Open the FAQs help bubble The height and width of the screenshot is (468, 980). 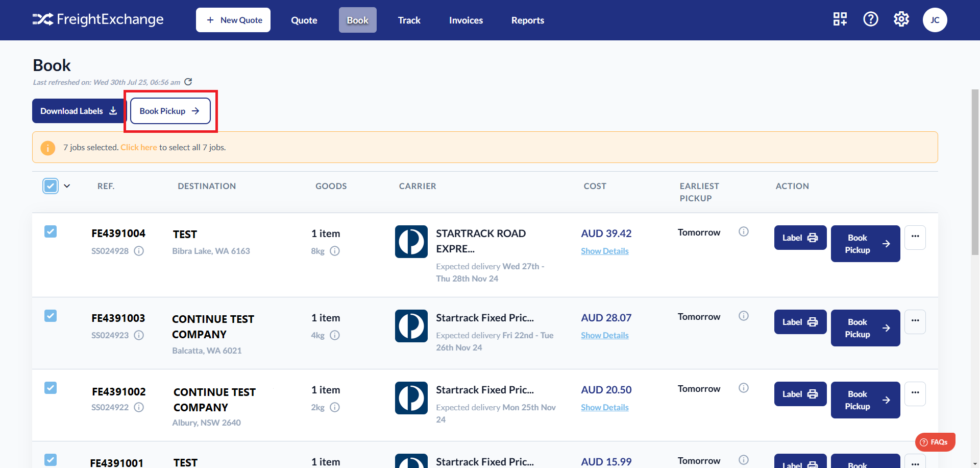(x=935, y=442)
